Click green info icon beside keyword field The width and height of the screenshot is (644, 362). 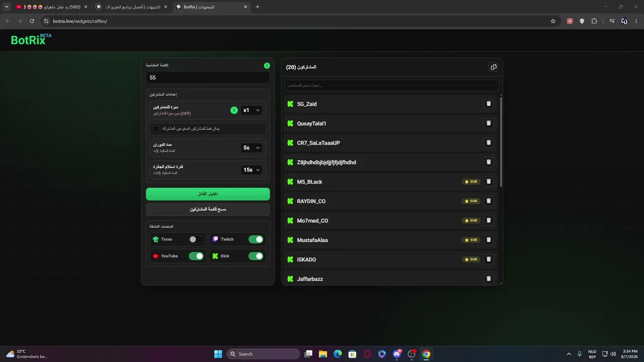point(267,65)
